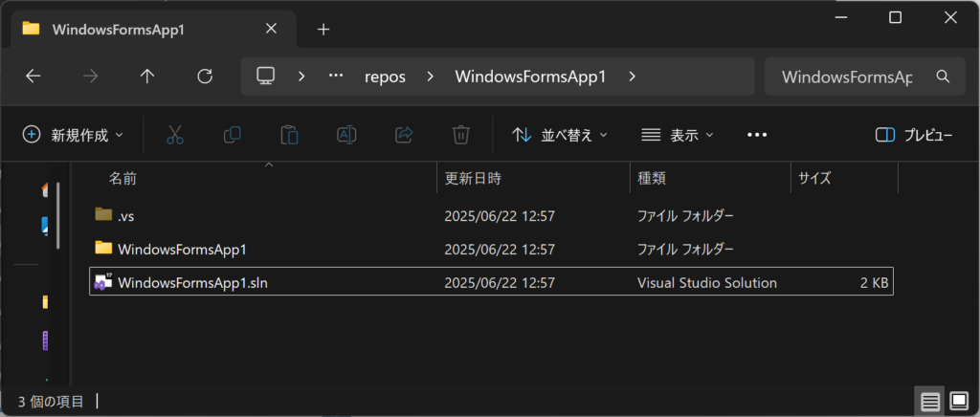This screenshot has width=980, height=417.
Task: Click the ファイル フォルダー type of .vs row
Action: coord(685,216)
